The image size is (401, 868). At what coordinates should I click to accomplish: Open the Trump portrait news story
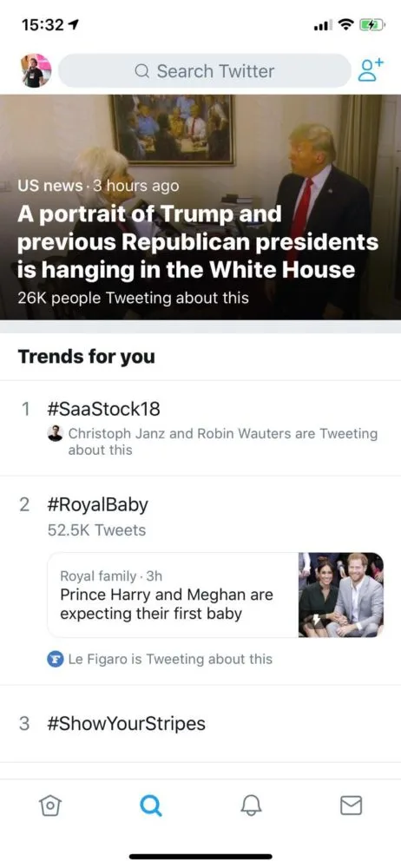[200, 207]
